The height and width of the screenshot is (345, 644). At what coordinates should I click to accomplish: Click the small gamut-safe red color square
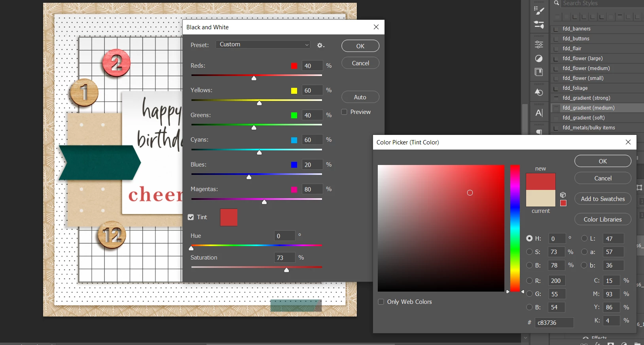[563, 203]
